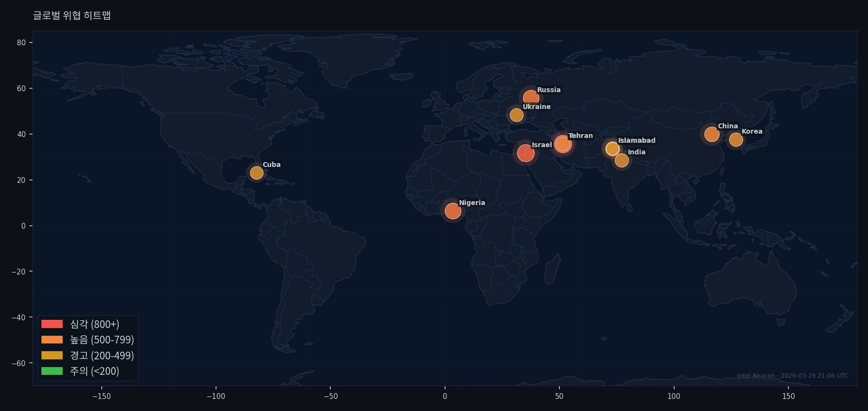Viewport: 868px width, 411px height.
Task: Click the green 주의 (<200) legend swatch
Action: [x=52, y=371]
